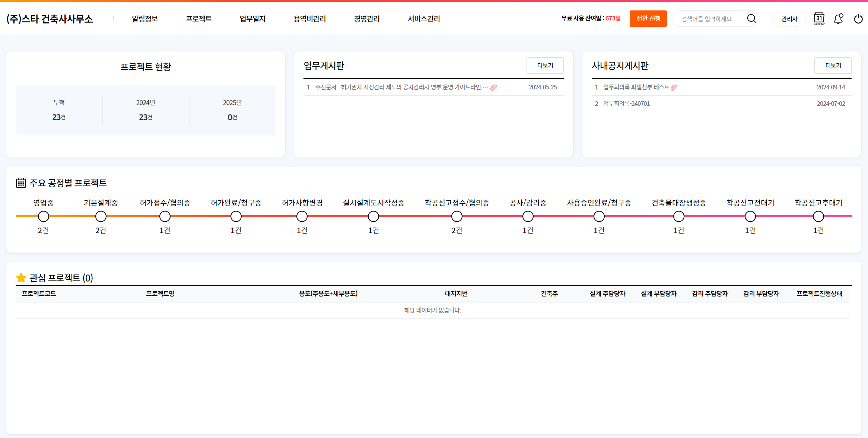Click the 프로젝트 현황 heading
The height and width of the screenshot is (438, 868).
pos(146,67)
